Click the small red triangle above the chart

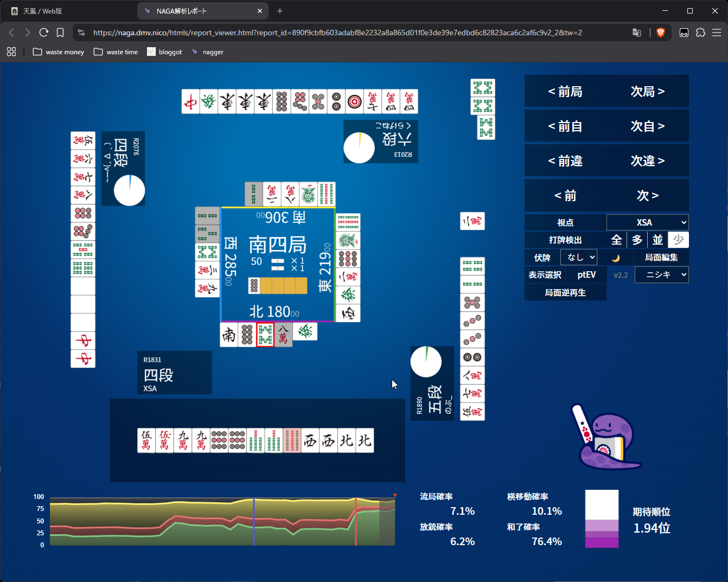[395, 495]
